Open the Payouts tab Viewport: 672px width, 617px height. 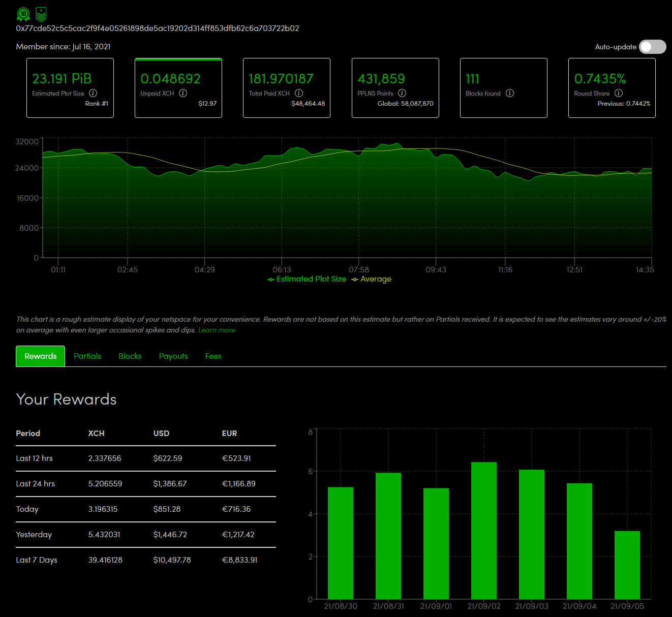[173, 356]
